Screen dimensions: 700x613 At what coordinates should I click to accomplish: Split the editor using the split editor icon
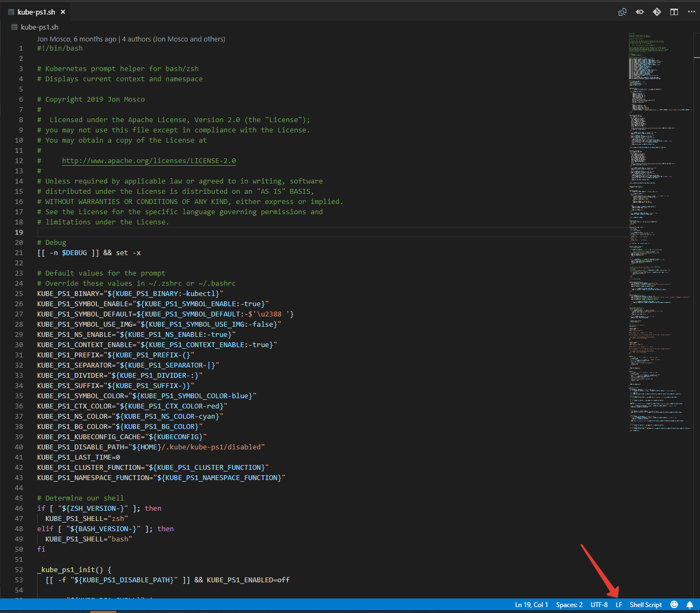pyautogui.click(x=674, y=11)
